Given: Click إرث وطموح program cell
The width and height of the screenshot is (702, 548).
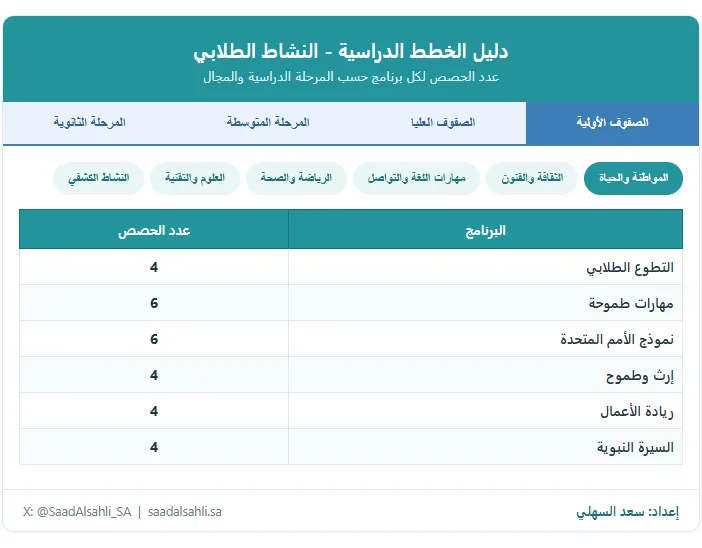Looking at the screenshot, I should [x=485, y=375].
